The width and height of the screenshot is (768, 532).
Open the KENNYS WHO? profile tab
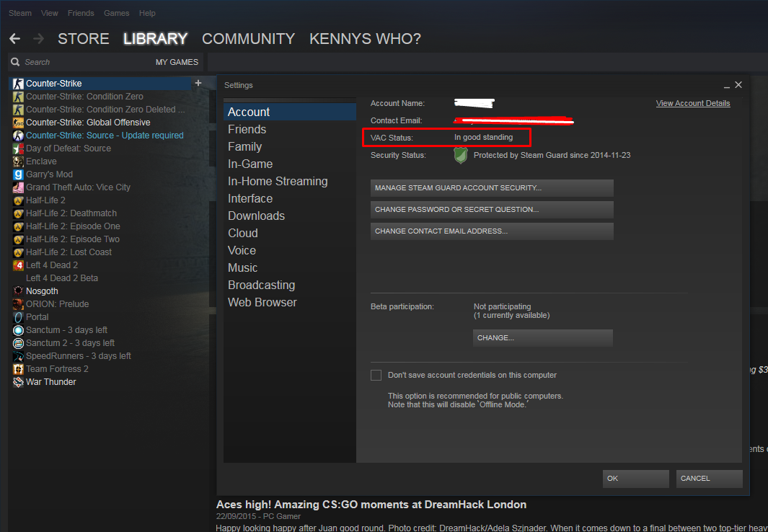click(366, 39)
